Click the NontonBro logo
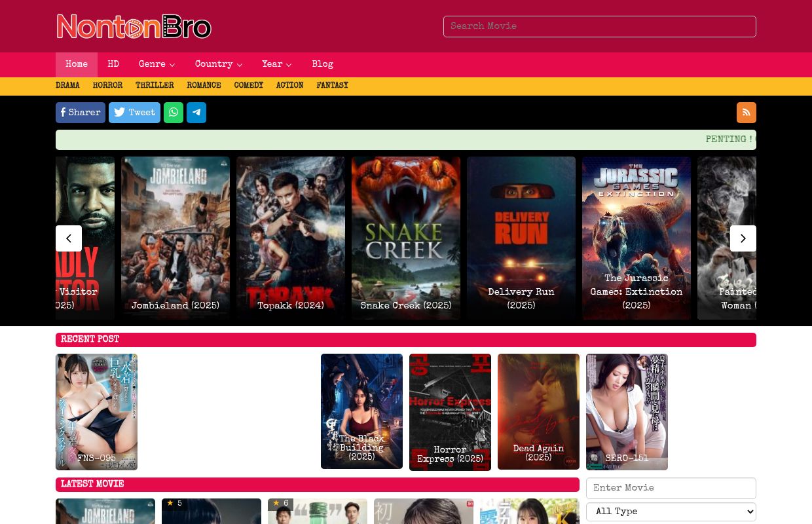Image resolution: width=812 pixels, height=524 pixels. [x=134, y=26]
